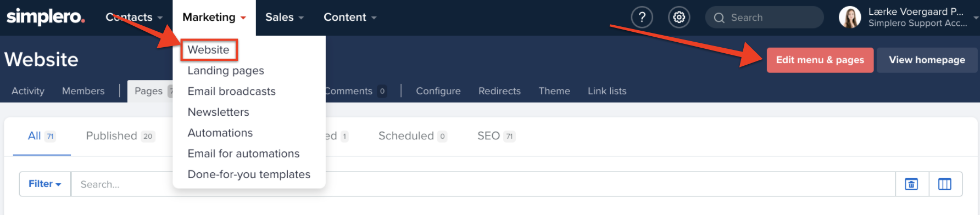Open the Content dropdown menu

350,18
